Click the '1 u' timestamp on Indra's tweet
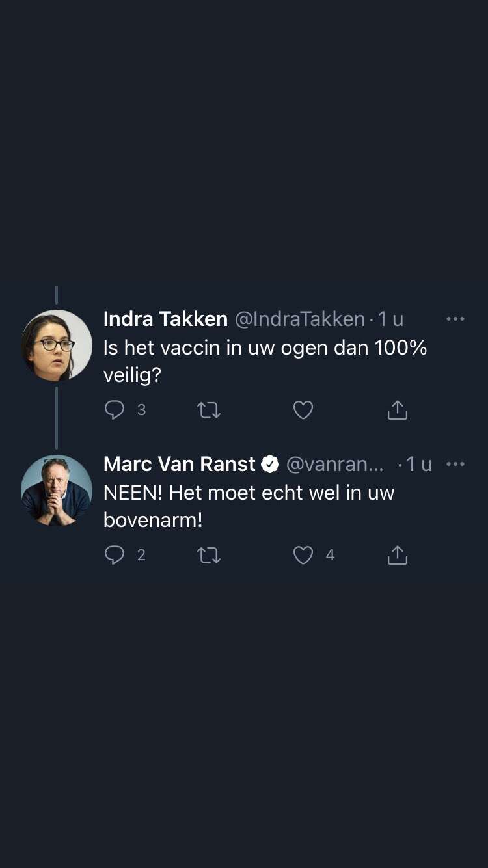 [x=390, y=319]
